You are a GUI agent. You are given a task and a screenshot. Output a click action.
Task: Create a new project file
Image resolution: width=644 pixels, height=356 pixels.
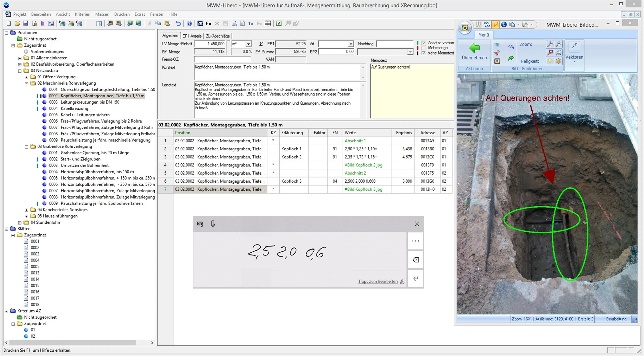9,24
